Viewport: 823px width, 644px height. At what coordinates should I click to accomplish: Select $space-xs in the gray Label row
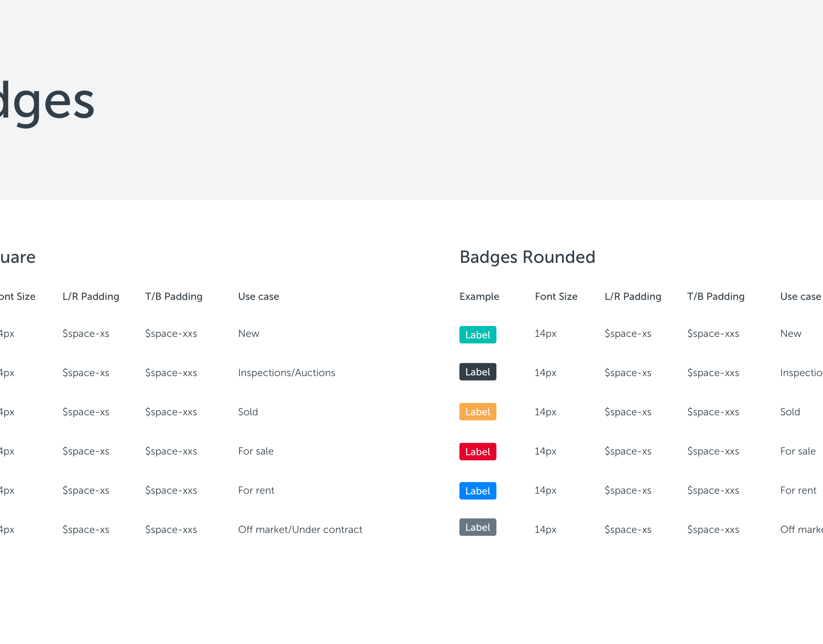tap(628, 529)
